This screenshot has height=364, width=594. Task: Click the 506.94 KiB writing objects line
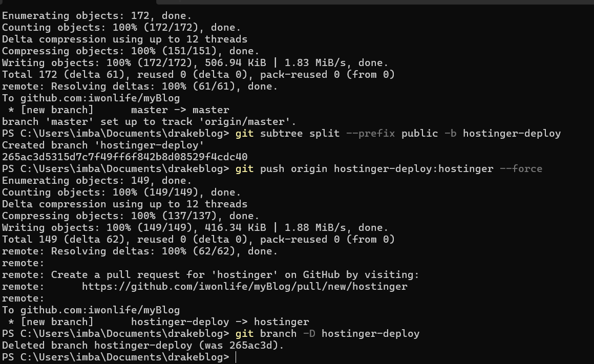tap(195, 63)
